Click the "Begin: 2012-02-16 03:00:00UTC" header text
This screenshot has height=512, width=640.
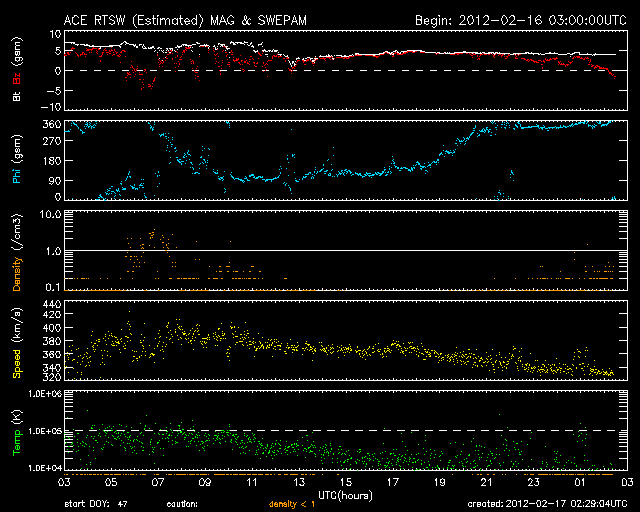tap(521, 20)
